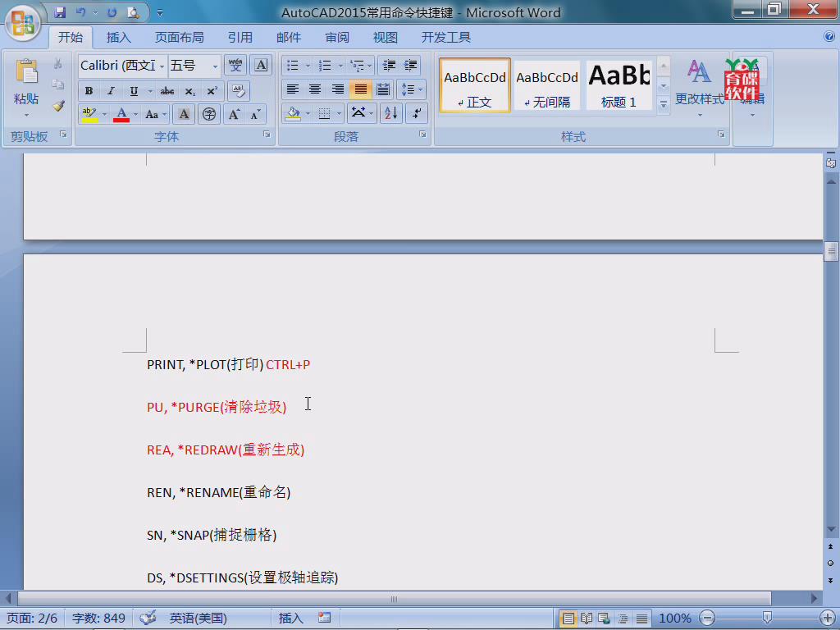Image resolution: width=840 pixels, height=630 pixels.
Task: Click the multilevel list icon
Action: (x=357, y=66)
